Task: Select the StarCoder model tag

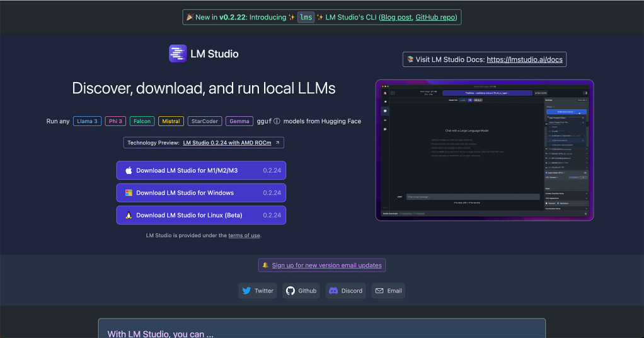Action: (205, 121)
